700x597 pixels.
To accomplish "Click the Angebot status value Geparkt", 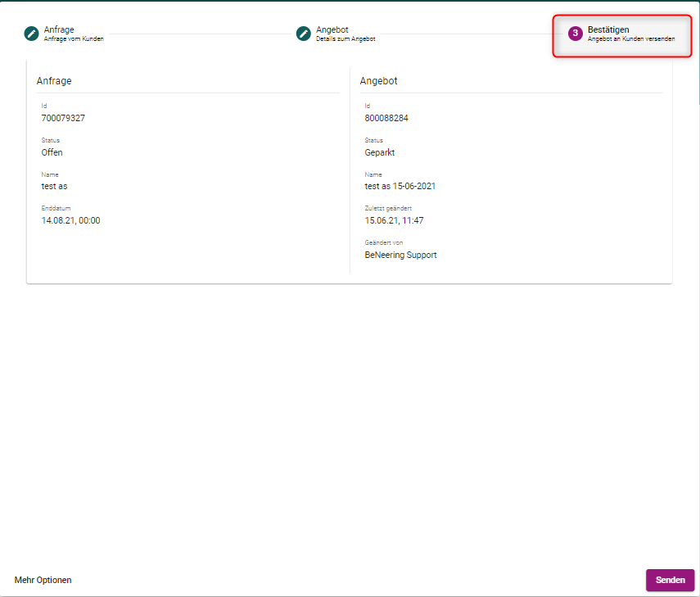I will [x=381, y=152].
